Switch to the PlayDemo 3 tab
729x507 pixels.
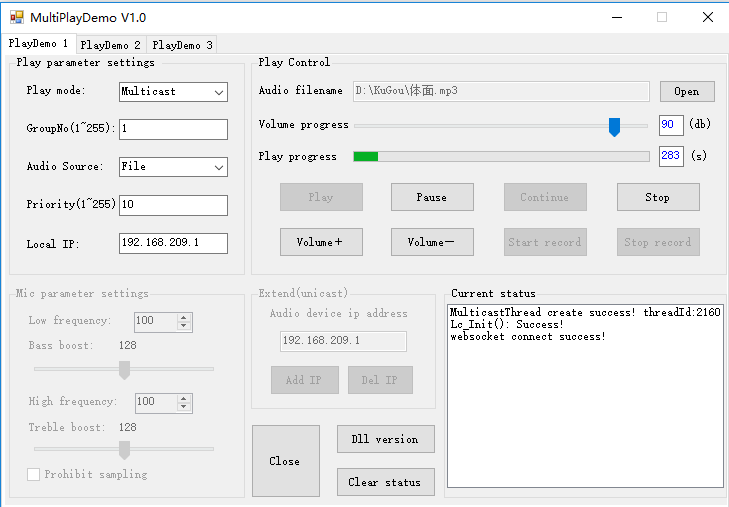tap(182, 45)
